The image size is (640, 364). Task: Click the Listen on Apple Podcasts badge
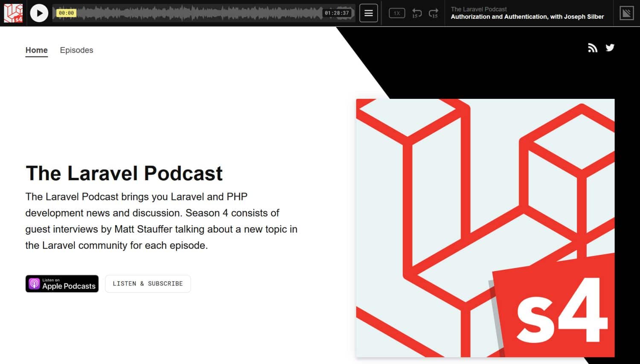[x=62, y=283]
